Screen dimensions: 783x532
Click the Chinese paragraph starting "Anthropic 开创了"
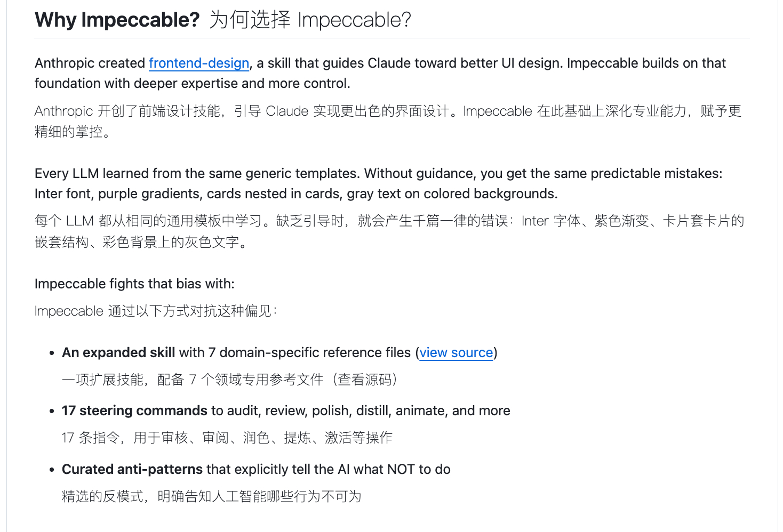[388, 111]
